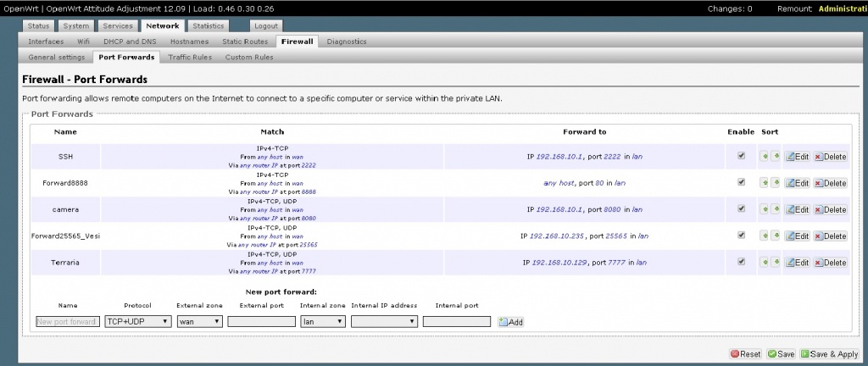Focus the New port forward name field
Image resolution: width=868 pixels, height=366 pixels.
pyautogui.click(x=68, y=322)
